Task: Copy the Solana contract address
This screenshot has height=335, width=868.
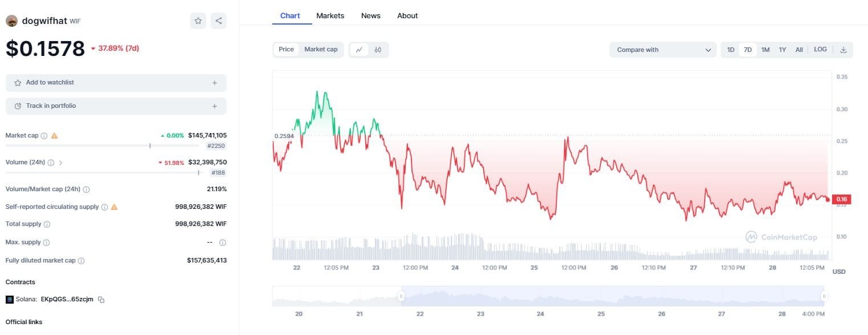Action: (101, 300)
